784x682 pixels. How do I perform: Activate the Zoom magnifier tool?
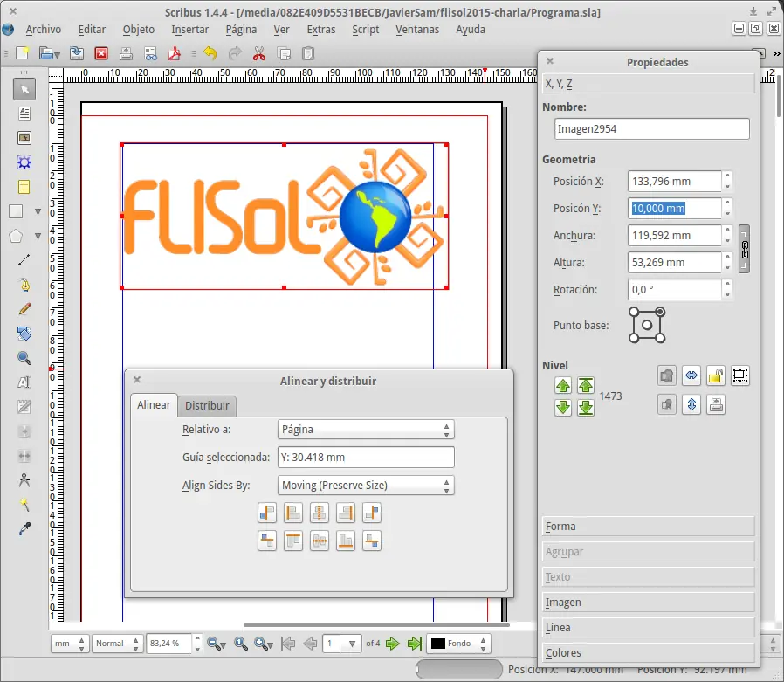tap(24, 358)
